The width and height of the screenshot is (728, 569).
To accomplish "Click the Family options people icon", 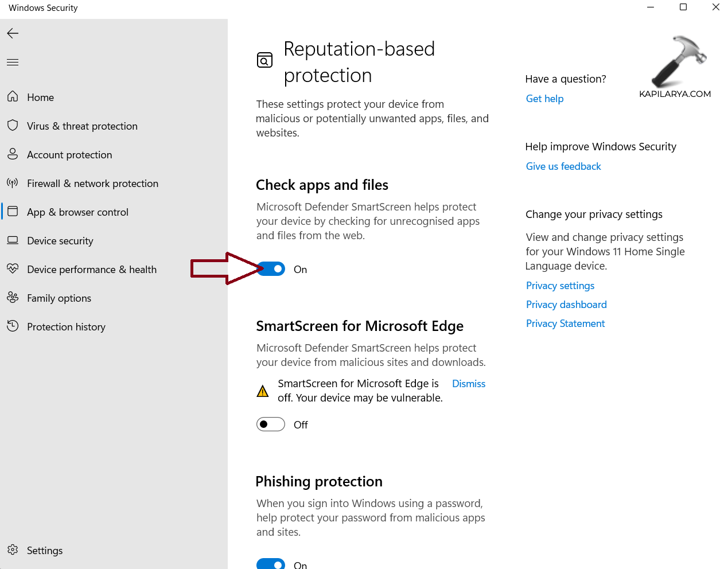I will pyautogui.click(x=13, y=298).
